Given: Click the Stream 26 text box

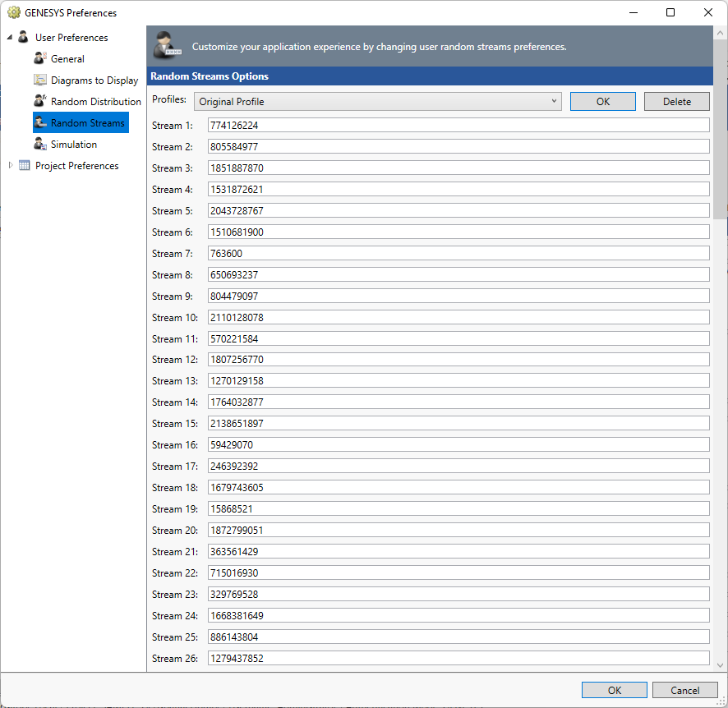Looking at the screenshot, I should 458,658.
